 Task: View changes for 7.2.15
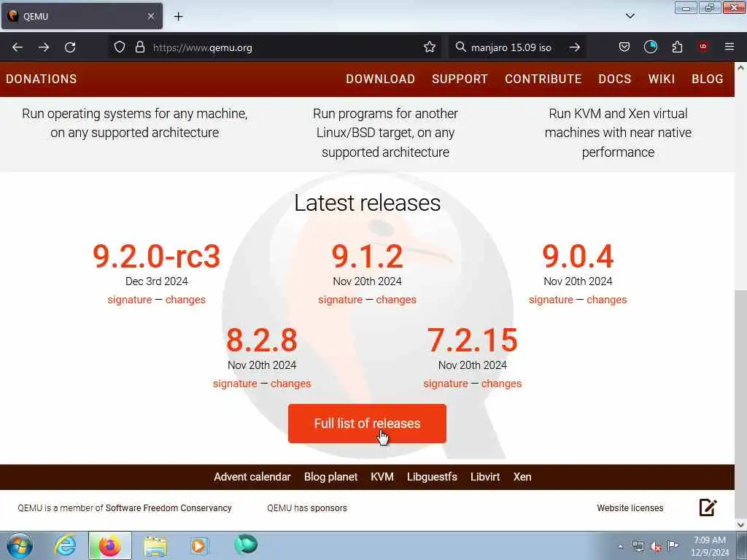click(501, 384)
